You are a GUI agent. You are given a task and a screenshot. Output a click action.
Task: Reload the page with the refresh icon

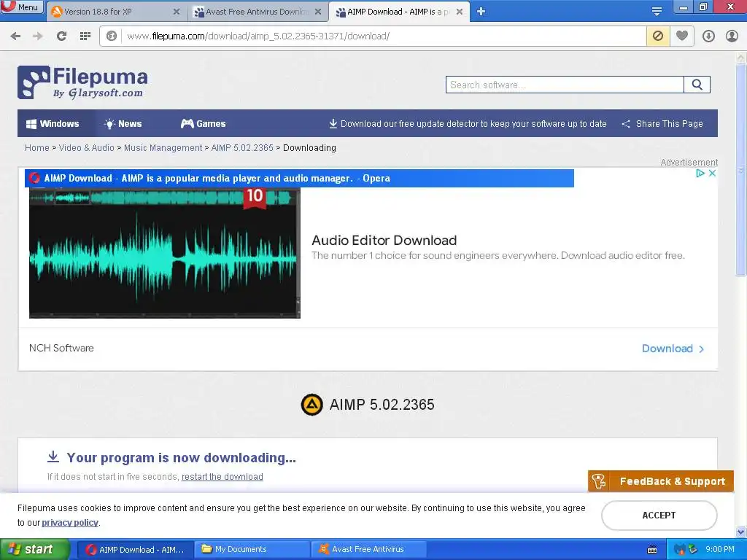[x=61, y=36]
